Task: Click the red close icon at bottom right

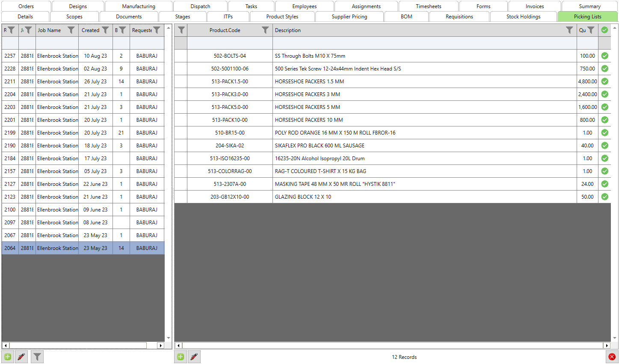Action: coord(612,357)
